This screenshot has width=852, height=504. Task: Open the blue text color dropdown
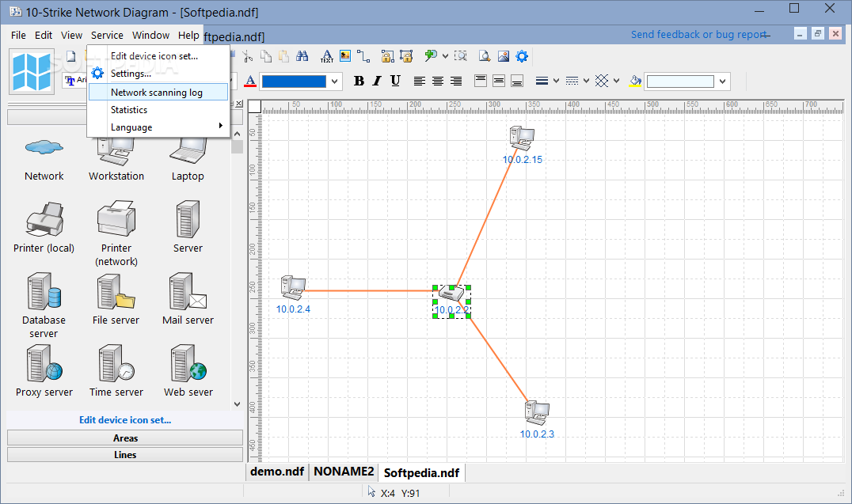(335, 81)
